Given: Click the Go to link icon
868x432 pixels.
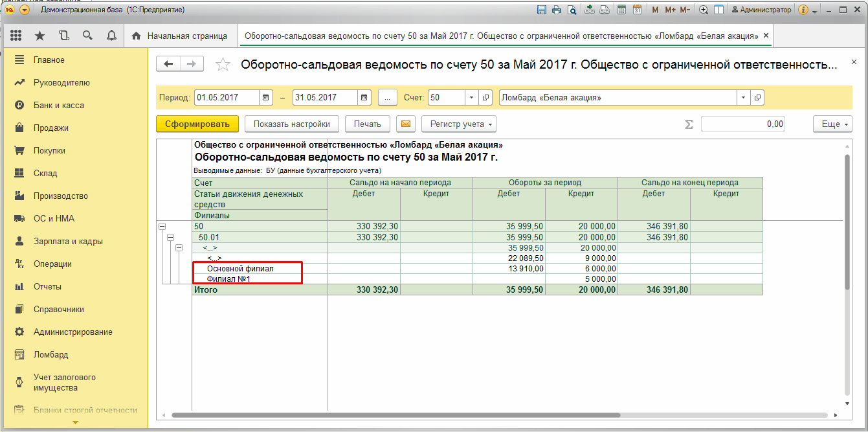Looking at the screenshot, I should click(x=605, y=10).
